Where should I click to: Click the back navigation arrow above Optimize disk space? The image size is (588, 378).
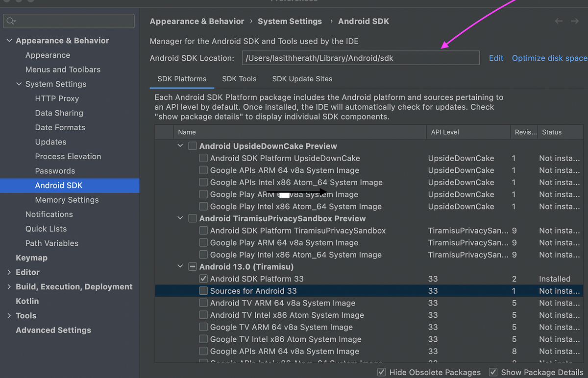[x=558, y=21]
